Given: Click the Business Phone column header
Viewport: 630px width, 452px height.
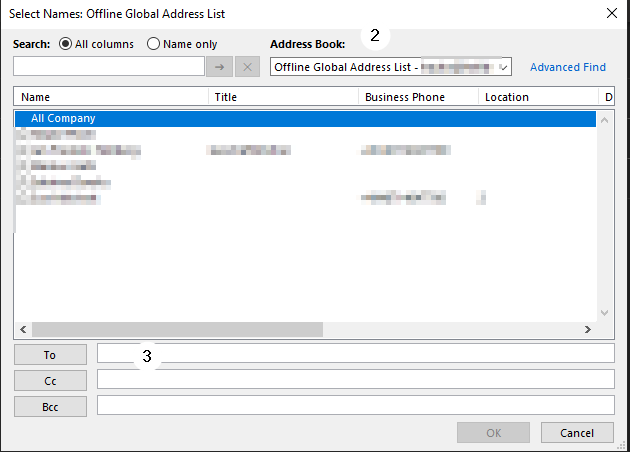Looking at the screenshot, I should 417,97.
